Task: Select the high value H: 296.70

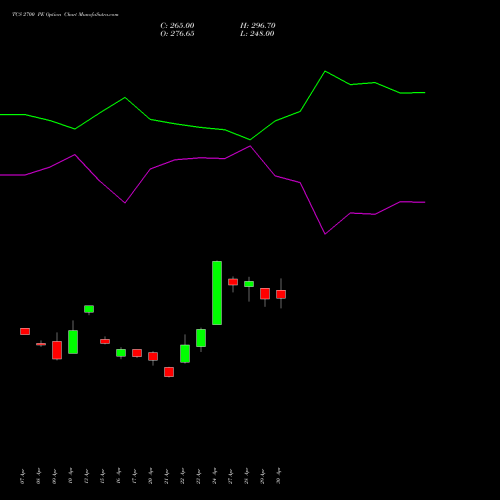Action: tap(258, 26)
